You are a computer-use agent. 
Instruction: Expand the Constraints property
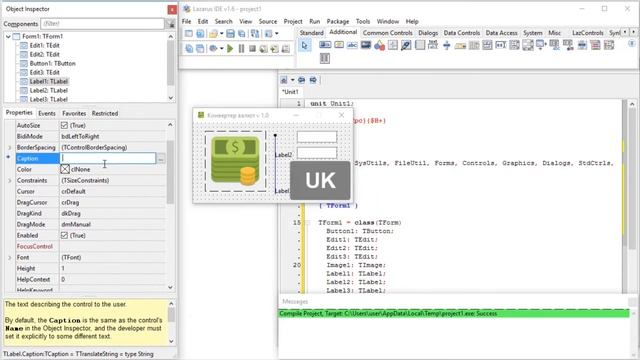tap(10, 180)
